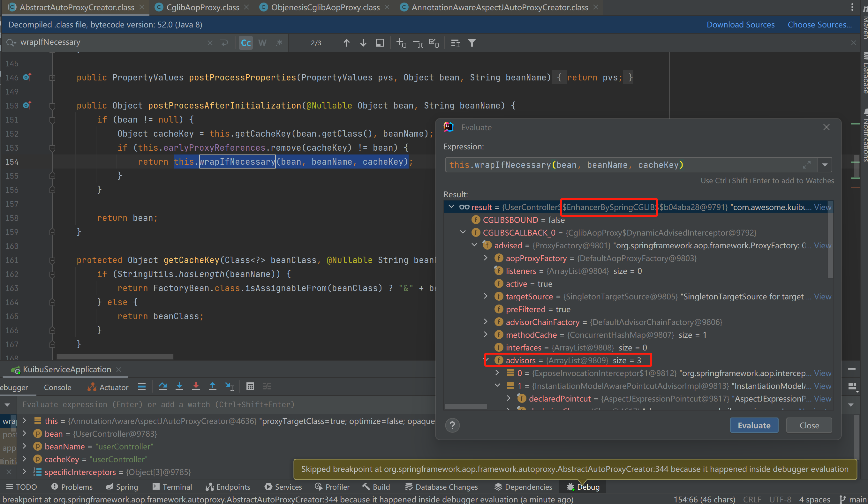Click the Run to Cursor icon
868x504 pixels.
[x=229, y=387]
